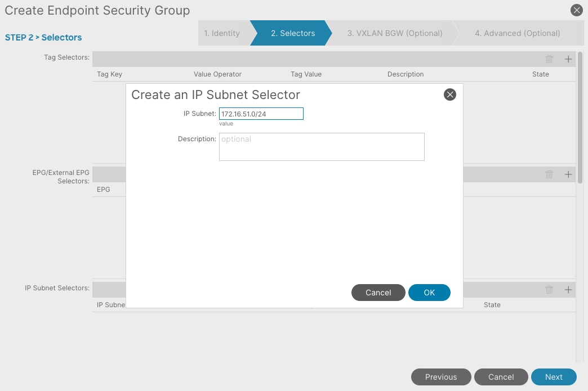
Task: Click State column header in Tag Selectors
Action: [540, 74]
